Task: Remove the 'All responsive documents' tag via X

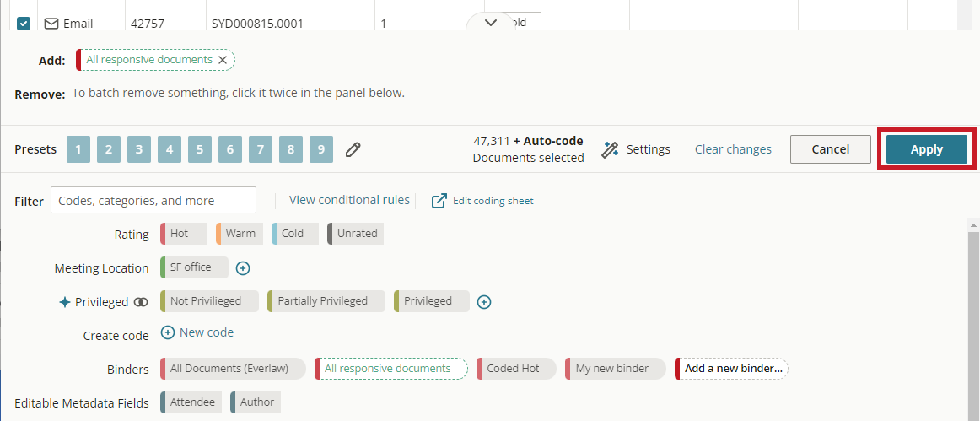Action: tap(223, 60)
